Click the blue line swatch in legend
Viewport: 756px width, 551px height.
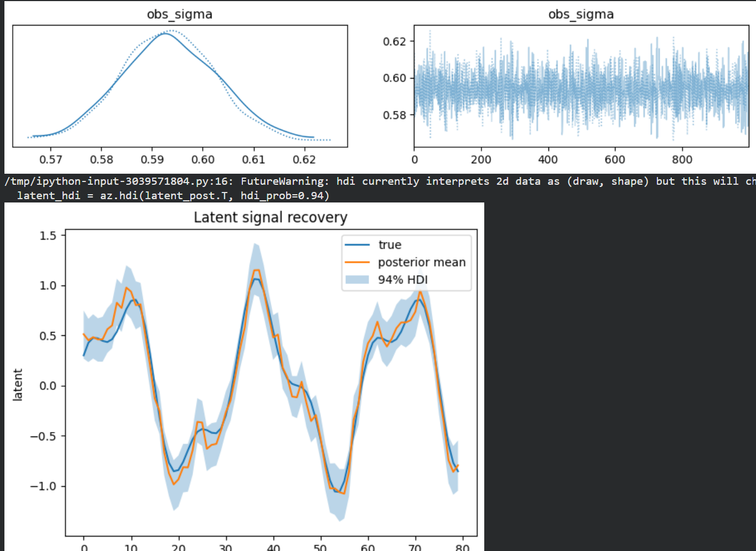click(357, 245)
